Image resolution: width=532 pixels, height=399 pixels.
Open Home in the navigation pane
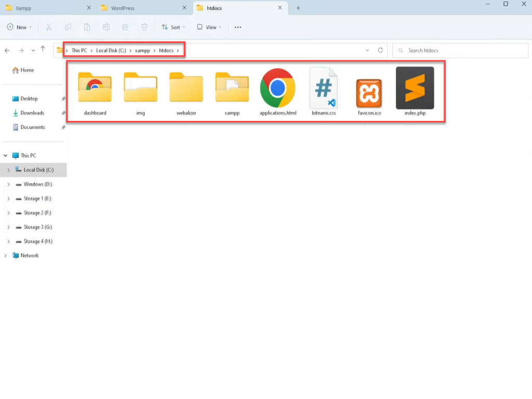coord(23,70)
